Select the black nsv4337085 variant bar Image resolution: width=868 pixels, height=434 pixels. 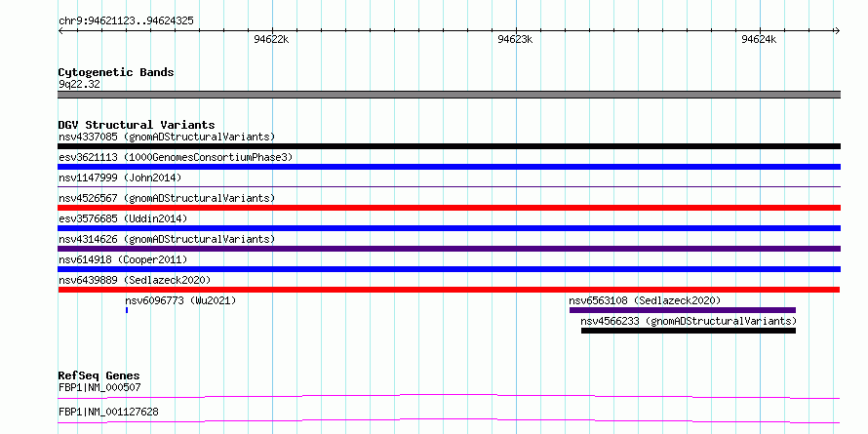449,146
